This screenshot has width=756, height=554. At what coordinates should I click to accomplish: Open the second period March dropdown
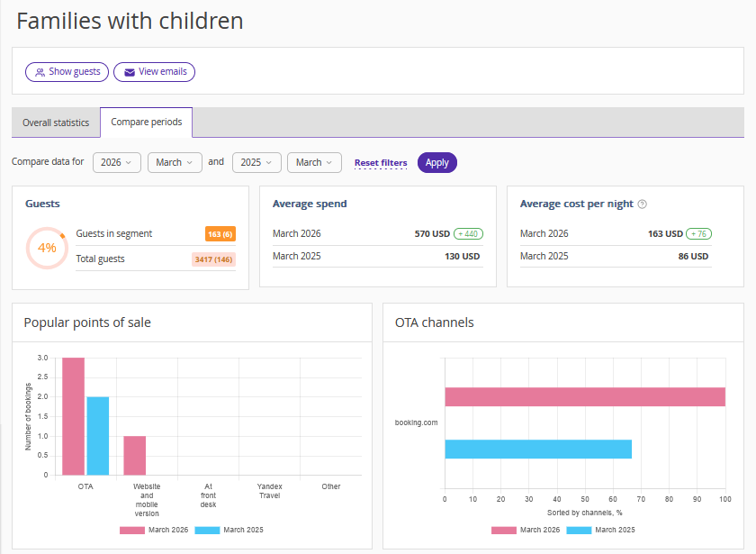click(314, 163)
